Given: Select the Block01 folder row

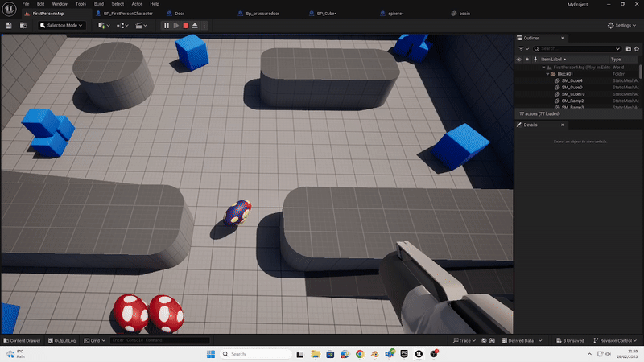Looking at the screenshot, I should (x=577, y=74).
